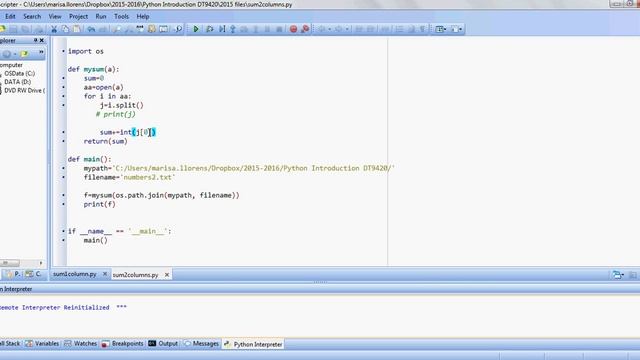Viewport: 640px width, 360px height.
Task: Click the Print toolbar icon
Action: [x=39, y=29]
